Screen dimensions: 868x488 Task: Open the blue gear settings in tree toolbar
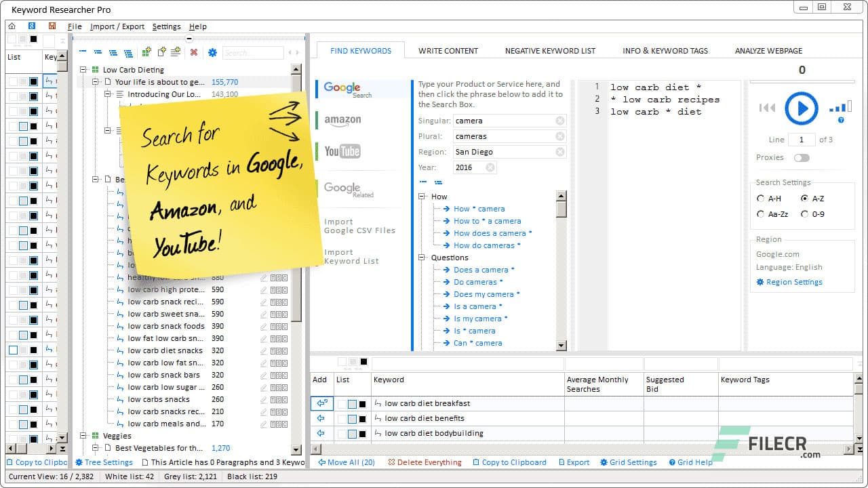pos(213,52)
